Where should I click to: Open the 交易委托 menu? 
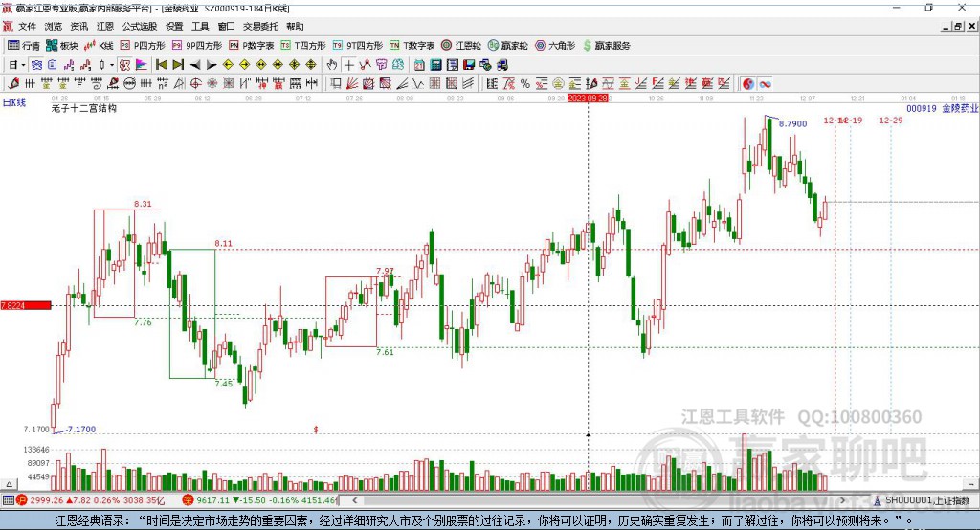pyautogui.click(x=260, y=26)
